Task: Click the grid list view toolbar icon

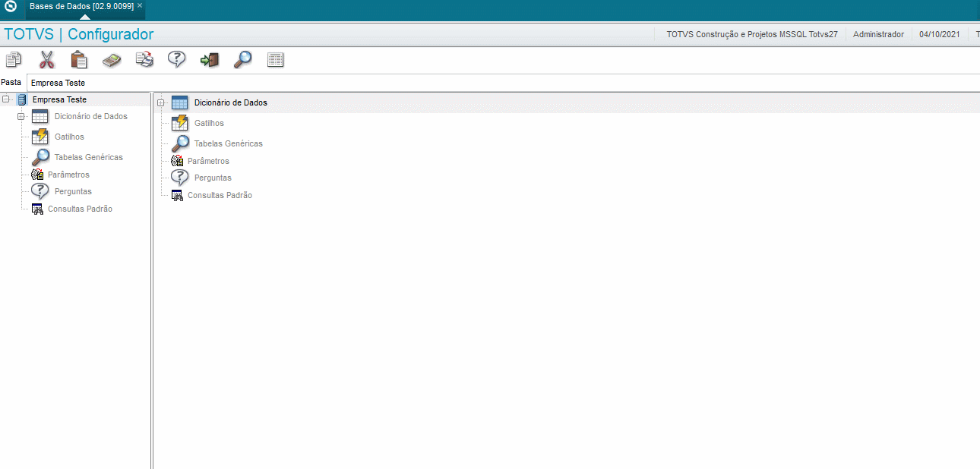Action: pyautogui.click(x=276, y=60)
